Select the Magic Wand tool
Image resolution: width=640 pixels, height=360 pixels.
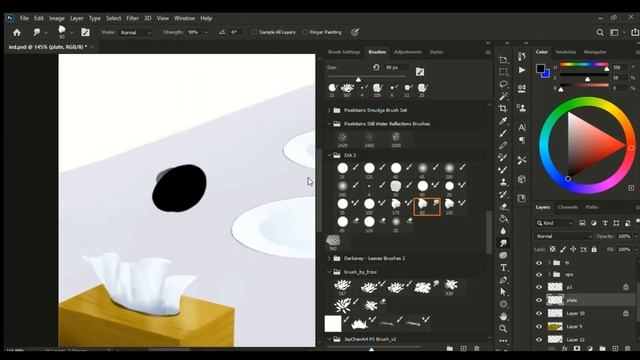click(503, 96)
